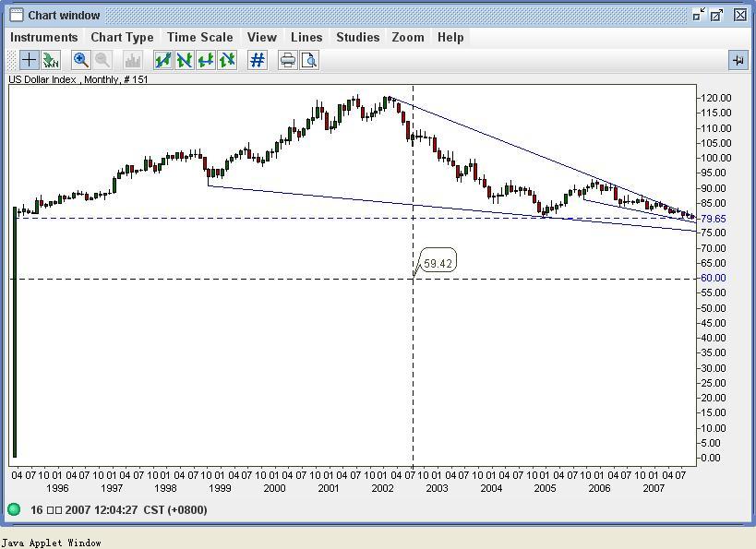756x549 pixels.
Task: Zoom in with the magnifier plus icon
Action: [x=80, y=60]
